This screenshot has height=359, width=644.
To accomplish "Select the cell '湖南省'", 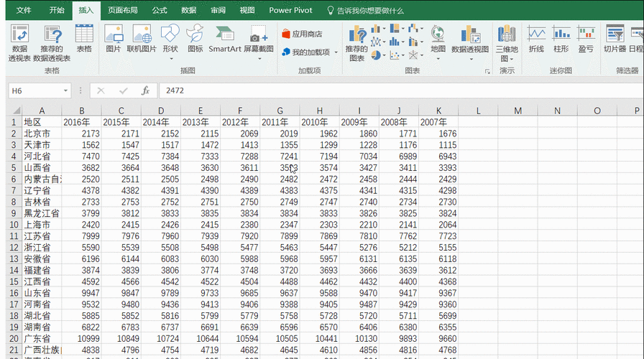I will 42,327.
